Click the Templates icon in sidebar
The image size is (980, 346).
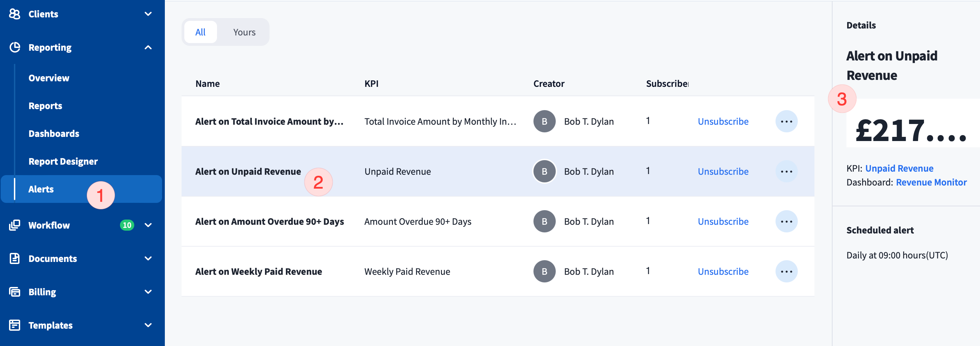coord(15,325)
